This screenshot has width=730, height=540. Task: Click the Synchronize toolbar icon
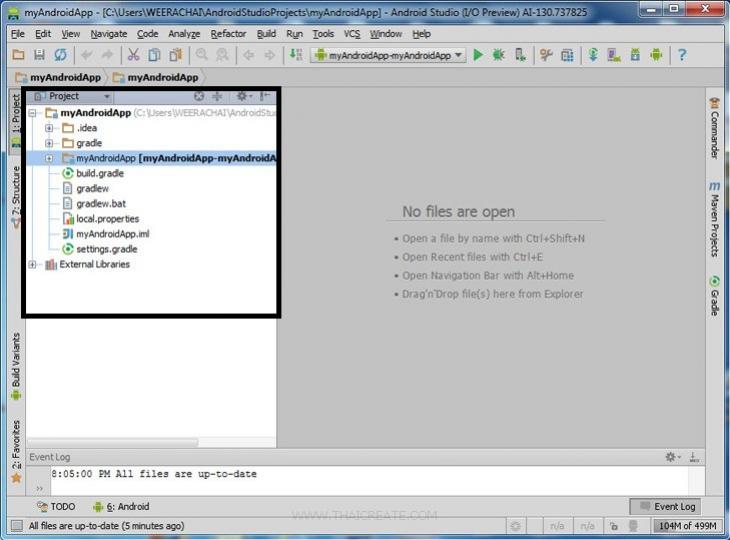point(61,55)
